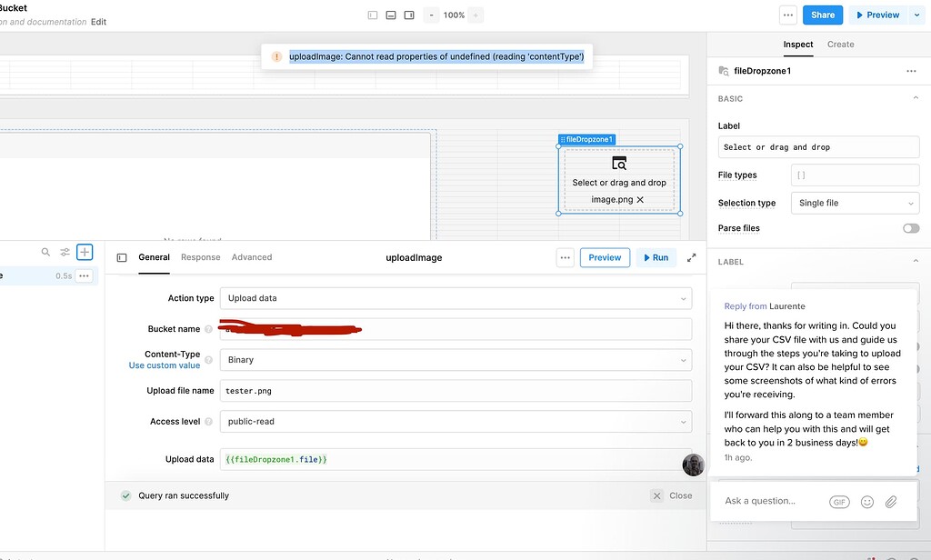Image resolution: width=931 pixels, height=560 pixels.
Task: Open the search icon in the query panel
Action: click(x=45, y=252)
